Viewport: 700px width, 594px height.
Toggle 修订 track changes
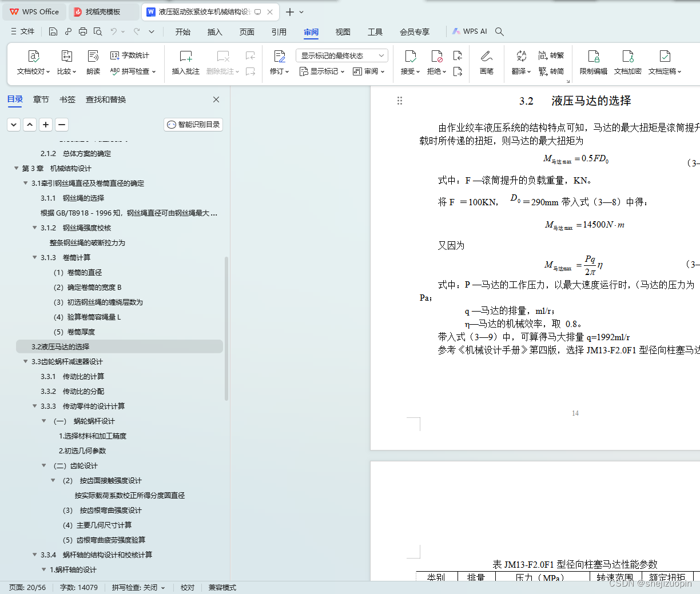pyautogui.click(x=280, y=63)
